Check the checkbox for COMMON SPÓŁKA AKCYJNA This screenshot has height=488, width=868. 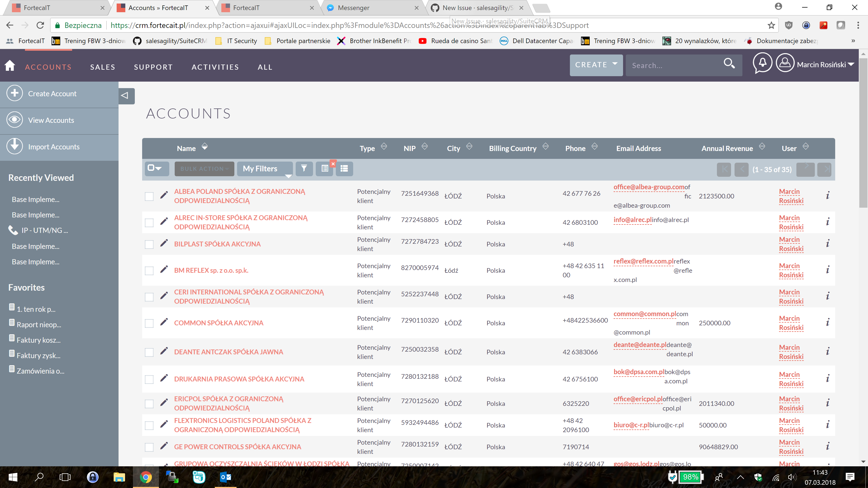[x=149, y=323]
